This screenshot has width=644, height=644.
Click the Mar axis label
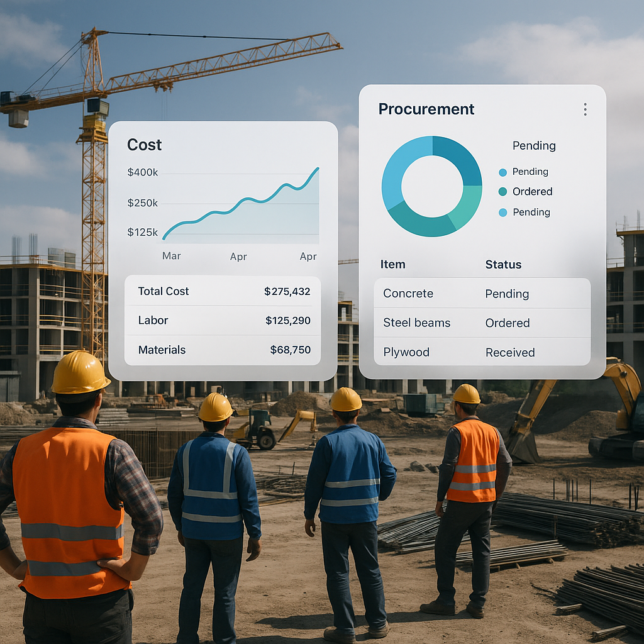171,256
